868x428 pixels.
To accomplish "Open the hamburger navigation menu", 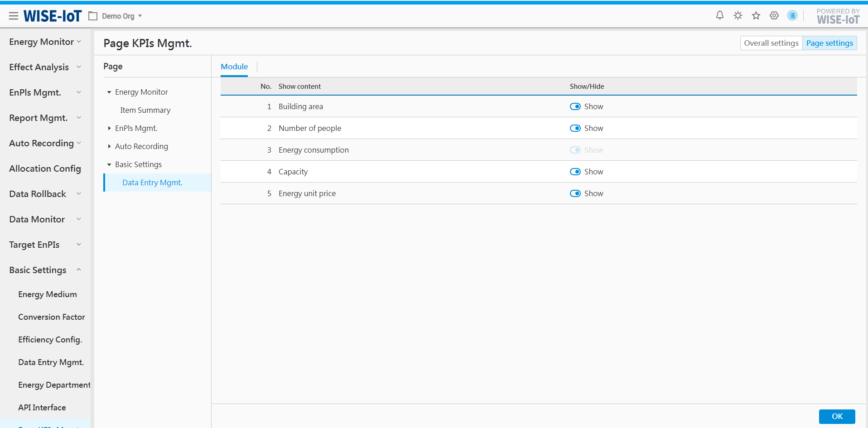I will pyautogui.click(x=14, y=16).
